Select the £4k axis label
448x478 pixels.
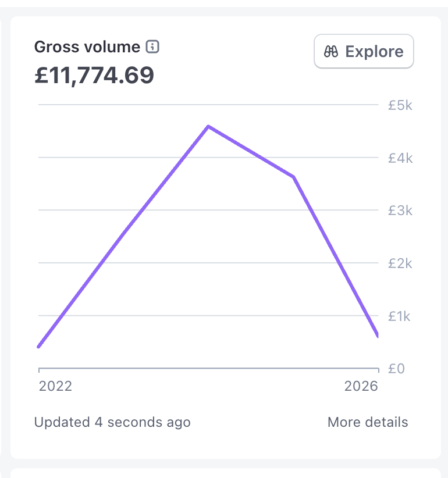click(x=400, y=158)
